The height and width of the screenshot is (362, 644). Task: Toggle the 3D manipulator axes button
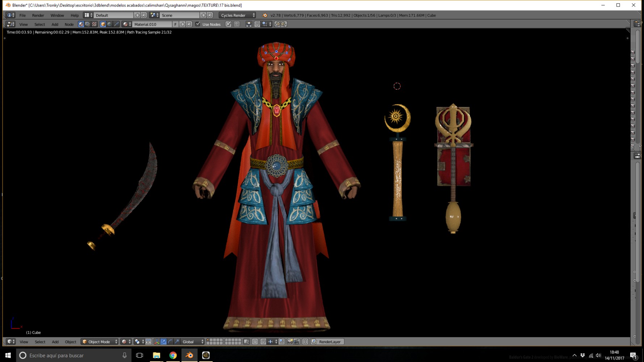click(156, 342)
